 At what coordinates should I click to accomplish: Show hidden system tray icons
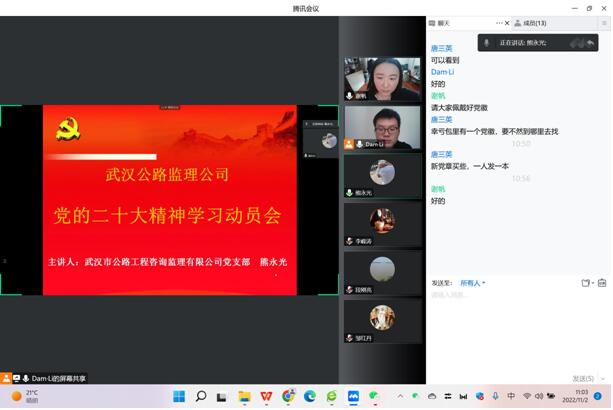[x=400, y=396]
